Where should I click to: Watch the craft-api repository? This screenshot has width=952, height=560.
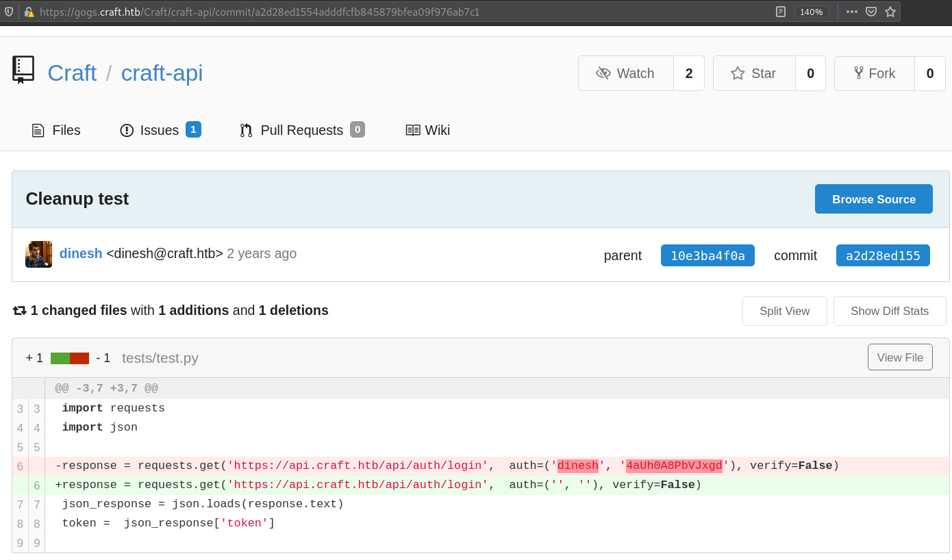626,73
